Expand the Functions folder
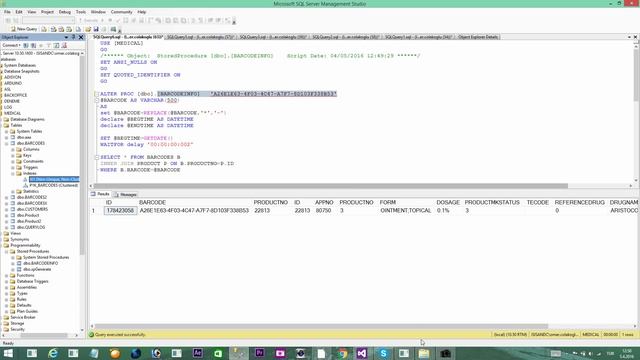This screenshot has height=360, width=640. tap(7, 276)
